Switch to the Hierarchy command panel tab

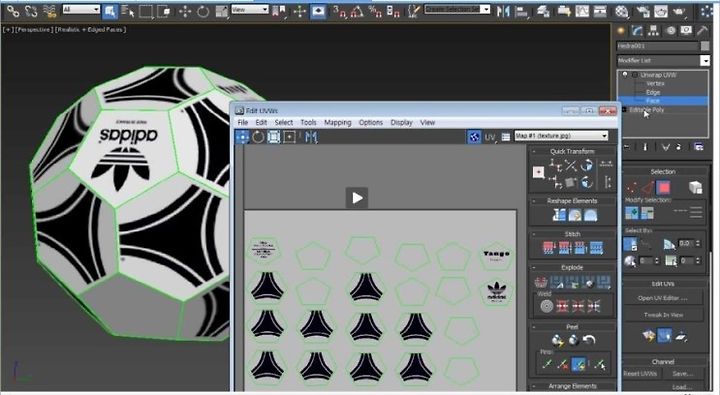tap(653, 30)
